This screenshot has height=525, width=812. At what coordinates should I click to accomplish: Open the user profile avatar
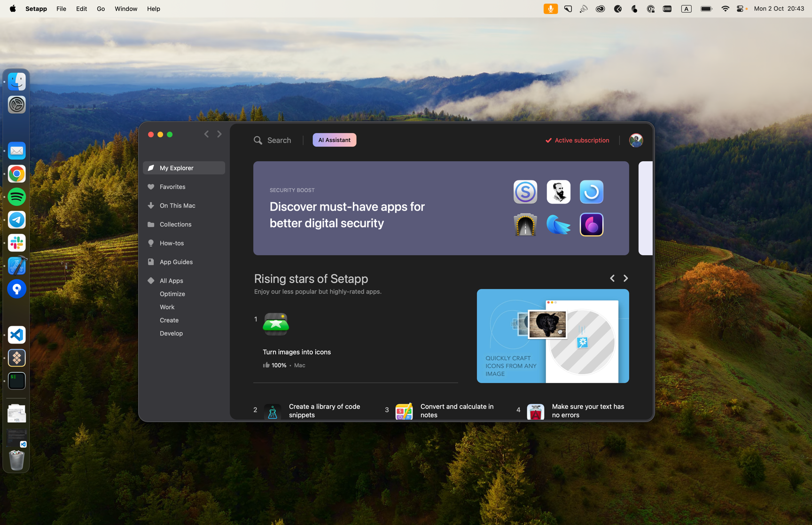[x=636, y=140]
